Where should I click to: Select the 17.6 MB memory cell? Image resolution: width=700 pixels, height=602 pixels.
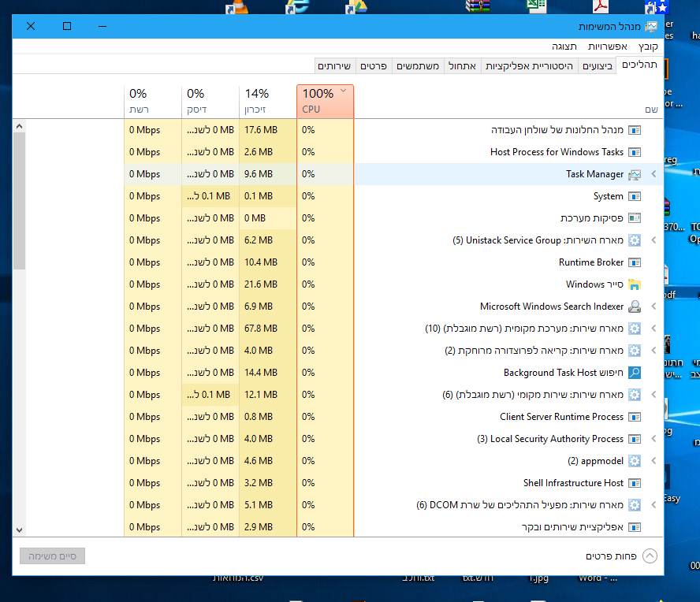pos(268,130)
